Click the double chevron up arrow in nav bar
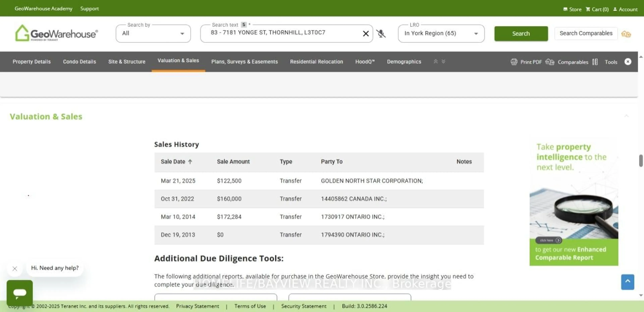 pyautogui.click(x=436, y=61)
